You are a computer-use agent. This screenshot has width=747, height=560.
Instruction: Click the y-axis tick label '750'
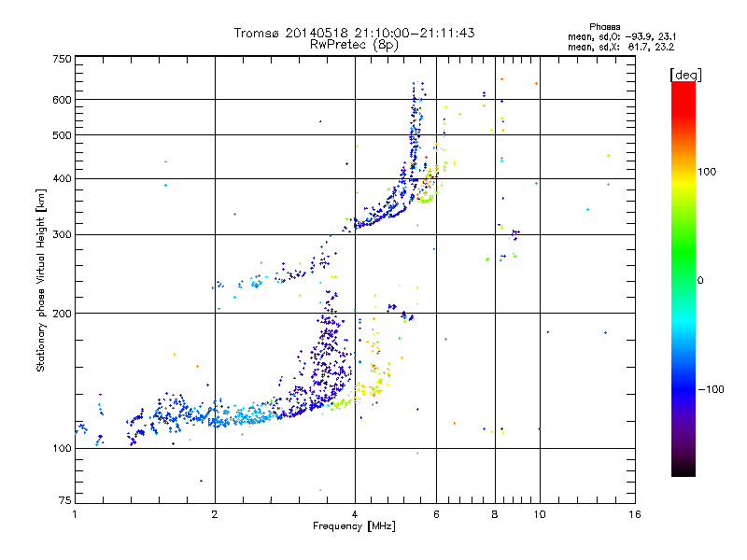pos(62,60)
